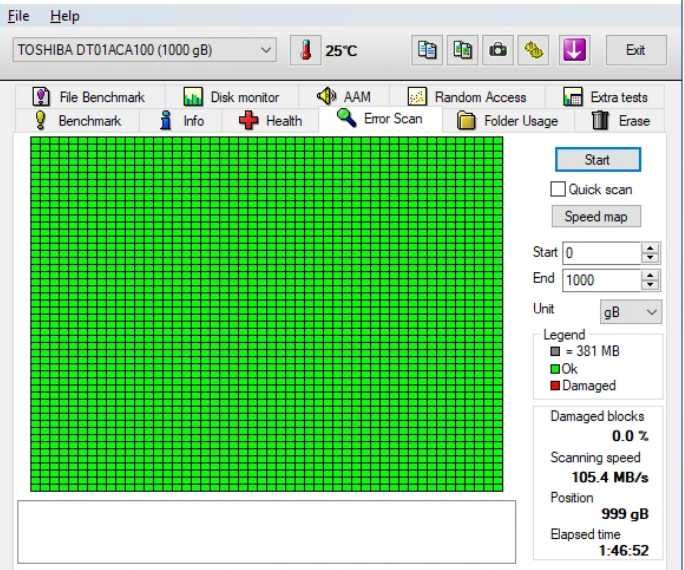Click the camera save screenshot icon
Screen dimensions: 684x570
click(498, 50)
